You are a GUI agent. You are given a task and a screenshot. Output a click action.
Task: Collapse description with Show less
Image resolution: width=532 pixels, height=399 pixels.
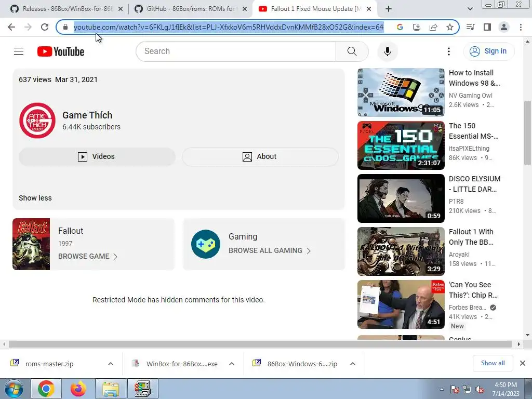click(35, 198)
